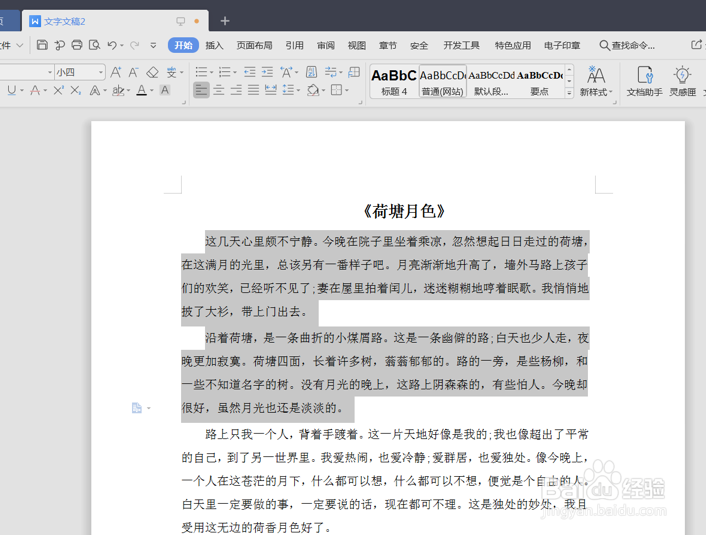The height and width of the screenshot is (535, 706).
Task: Click the character shading A icon
Action: click(165, 90)
